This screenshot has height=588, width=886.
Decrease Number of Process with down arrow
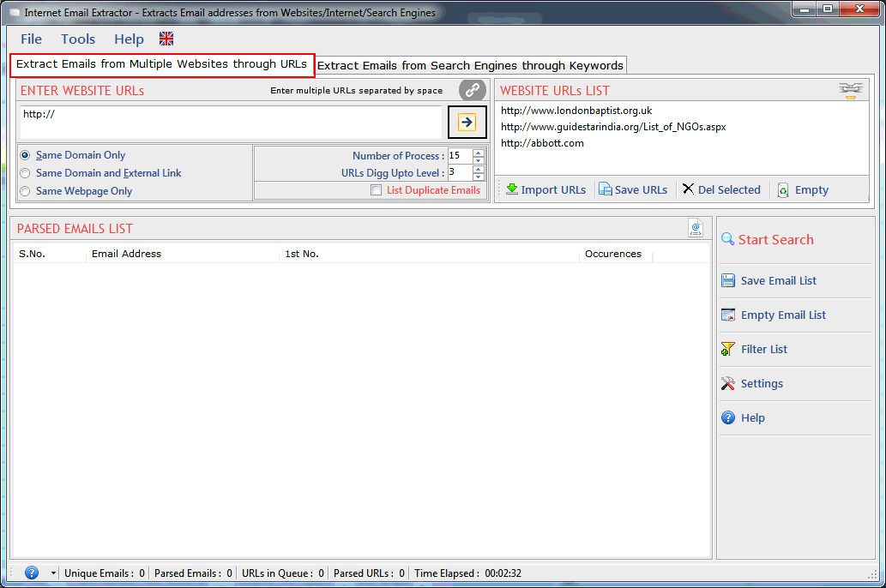(479, 159)
